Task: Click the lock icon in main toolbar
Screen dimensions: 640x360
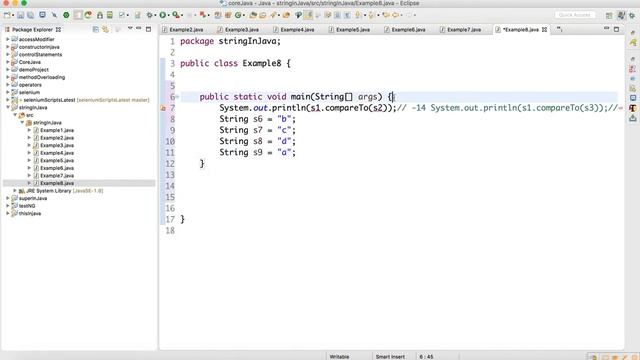Action: pos(100,15)
